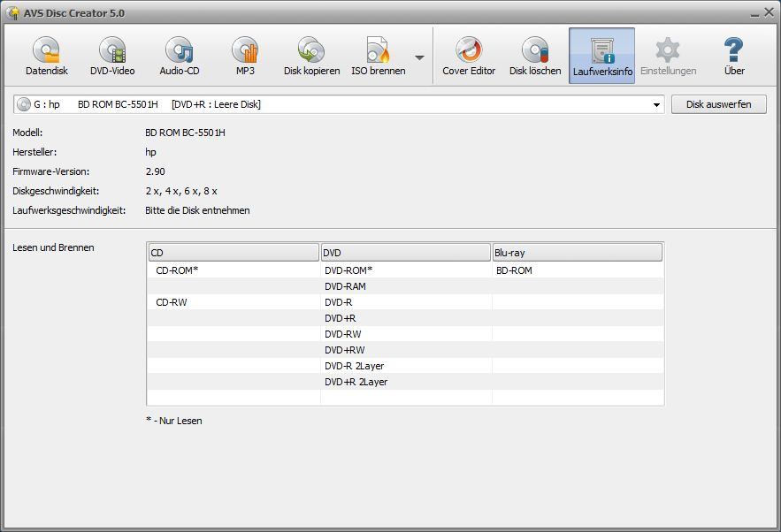Screen dimensions: 781x532
Task: Click Bitte die Disk entnehmen text
Action: [x=197, y=210]
